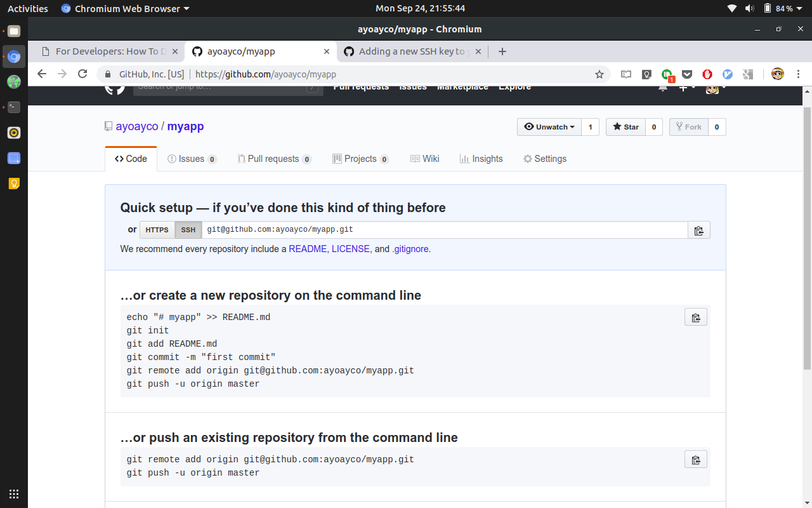812x508 pixels.
Task: Select the SSH protocol button
Action: [x=188, y=230]
